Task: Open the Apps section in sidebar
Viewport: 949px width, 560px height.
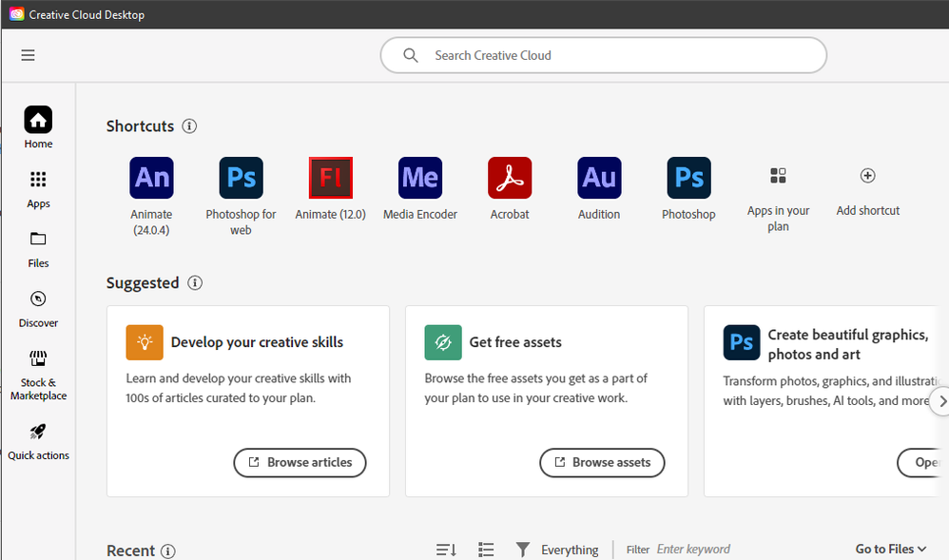Action: click(x=38, y=189)
